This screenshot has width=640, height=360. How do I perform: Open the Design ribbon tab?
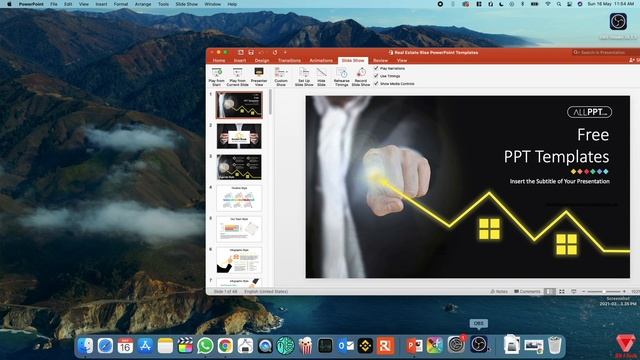262,60
